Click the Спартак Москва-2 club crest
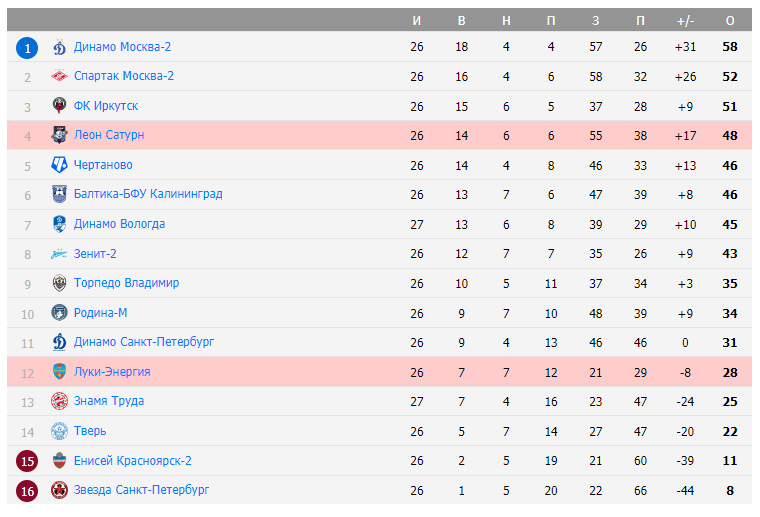760x517 pixels. 59,76
